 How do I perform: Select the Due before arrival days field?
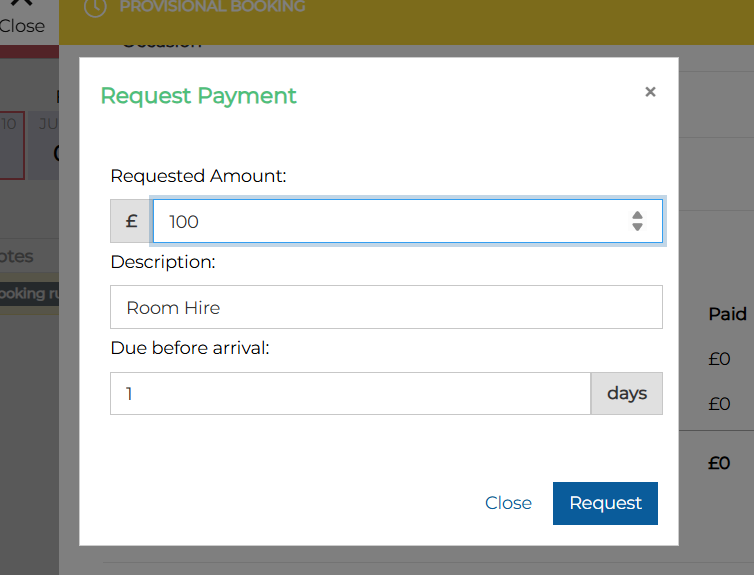(350, 394)
